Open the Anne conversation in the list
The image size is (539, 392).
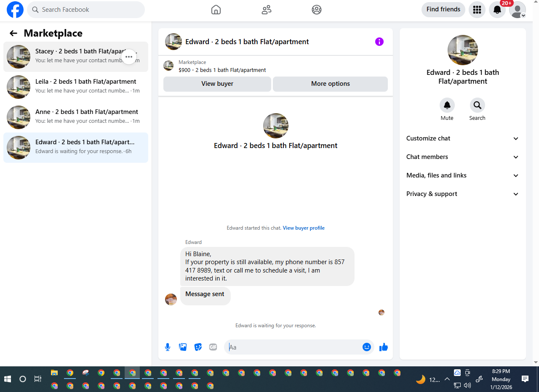coord(76,117)
